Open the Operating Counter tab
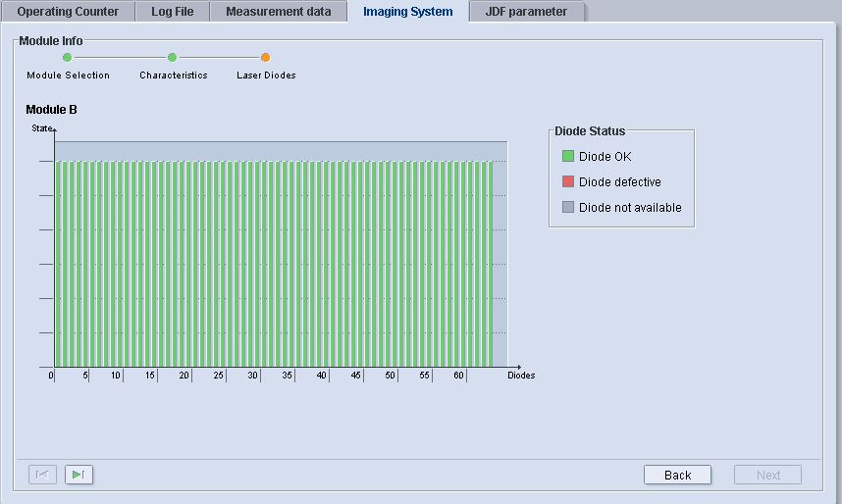The image size is (842, 504). (68, 12)
